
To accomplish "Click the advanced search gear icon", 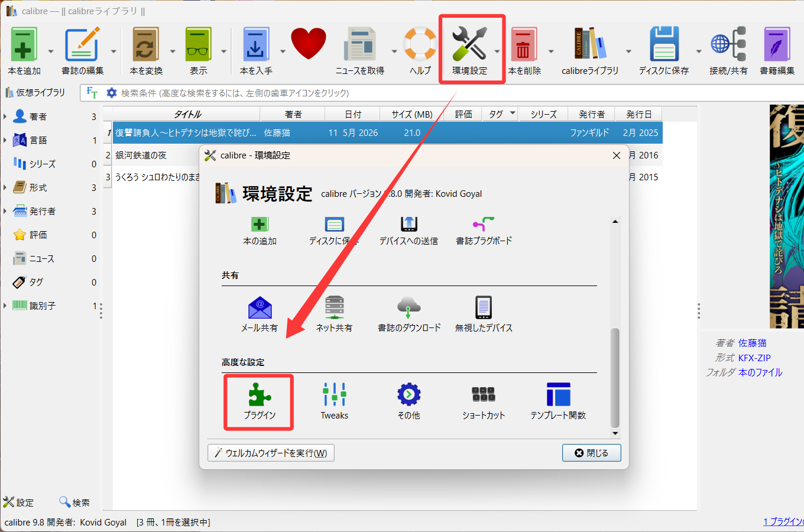I will [x=112, y=93].
